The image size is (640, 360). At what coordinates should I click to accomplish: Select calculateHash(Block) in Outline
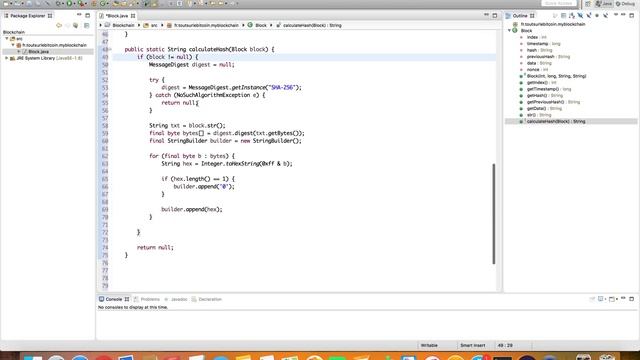pyautogui.click(x=556, y=122)
